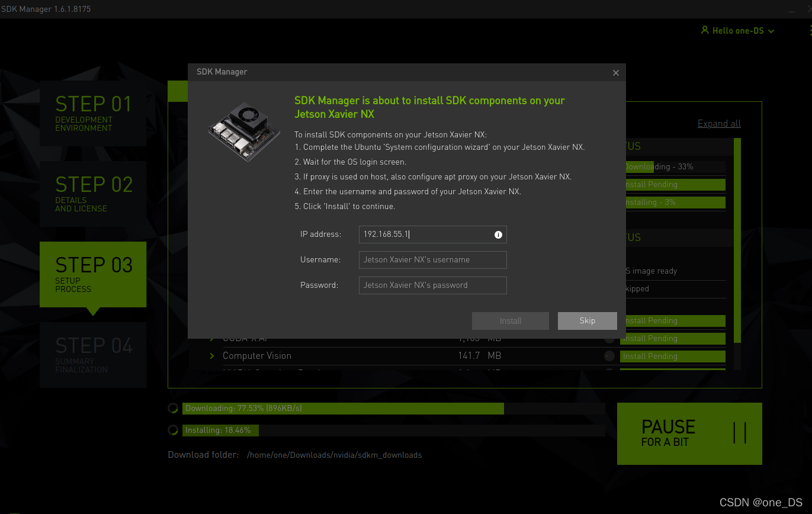This screenshot has height=514, width=812.
Task: Select Step 03 Setup Process
Action: tap(93, 274)
